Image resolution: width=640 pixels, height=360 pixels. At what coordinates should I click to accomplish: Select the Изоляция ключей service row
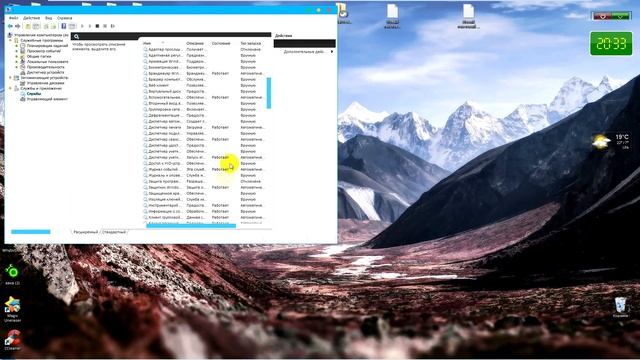(204, 199)
